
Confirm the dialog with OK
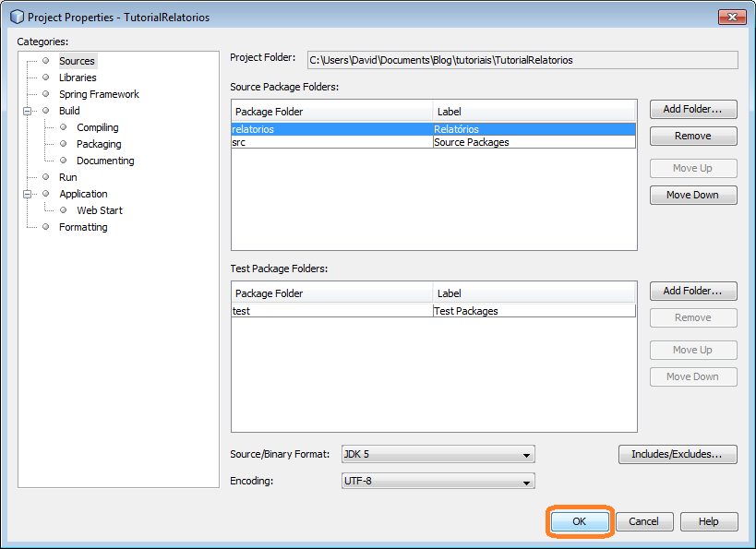click(579, 521)
